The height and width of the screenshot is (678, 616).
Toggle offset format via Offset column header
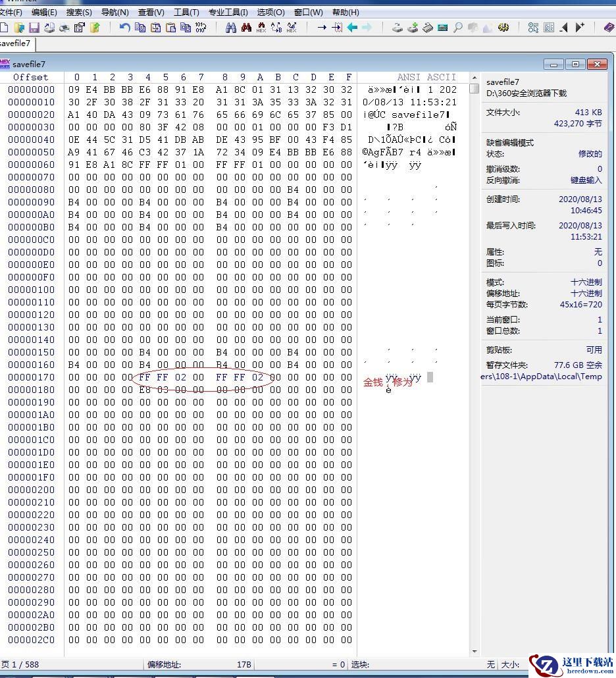pyautogui.click(x=31, y=77)
